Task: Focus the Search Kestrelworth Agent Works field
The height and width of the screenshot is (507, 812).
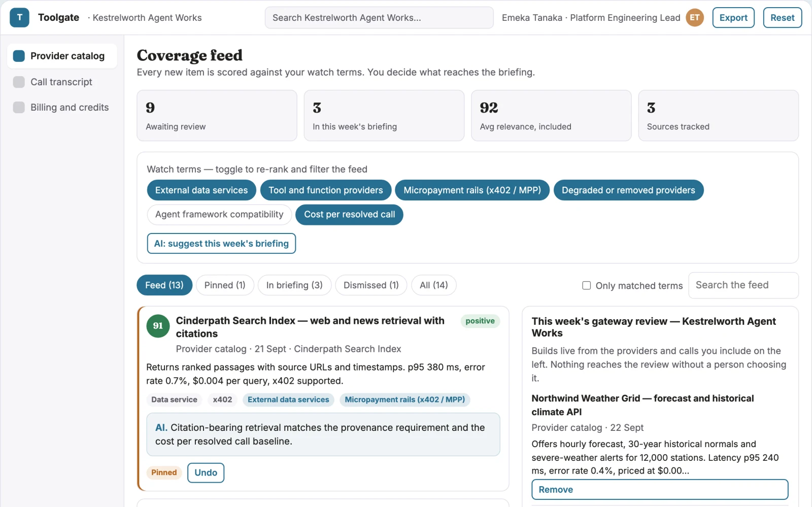Action: point(379,18)
